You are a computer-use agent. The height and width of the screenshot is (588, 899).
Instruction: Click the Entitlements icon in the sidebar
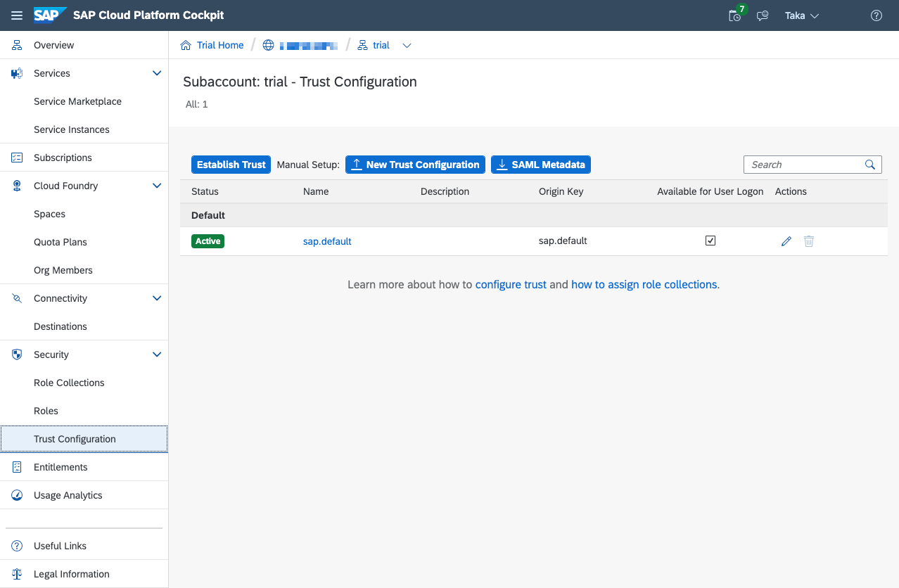[x=17, y=467]
